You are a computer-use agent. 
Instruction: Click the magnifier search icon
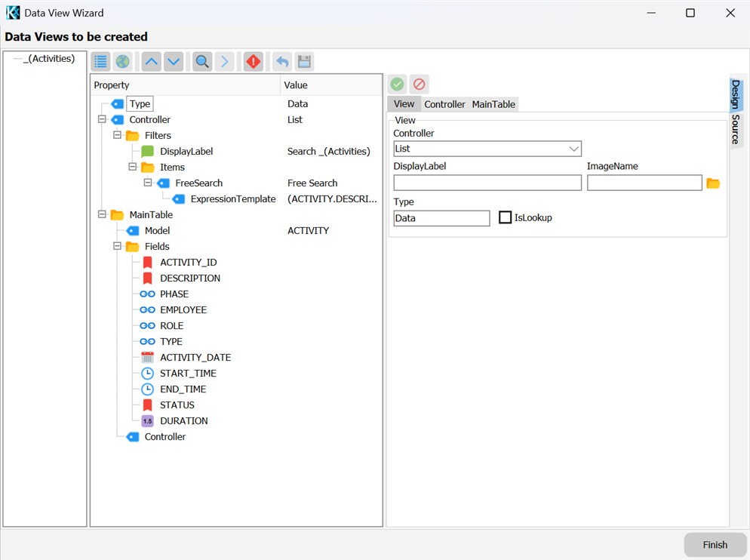pos(202,62)
